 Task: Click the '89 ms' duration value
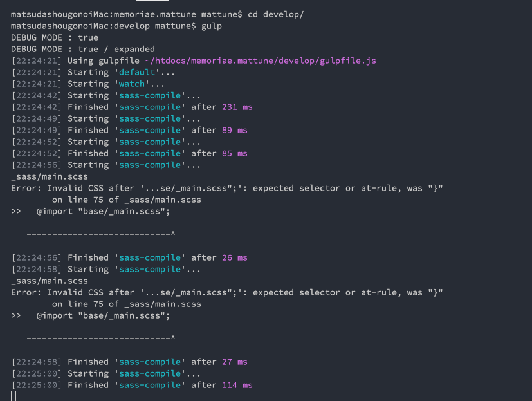click(x=234, y=130)
